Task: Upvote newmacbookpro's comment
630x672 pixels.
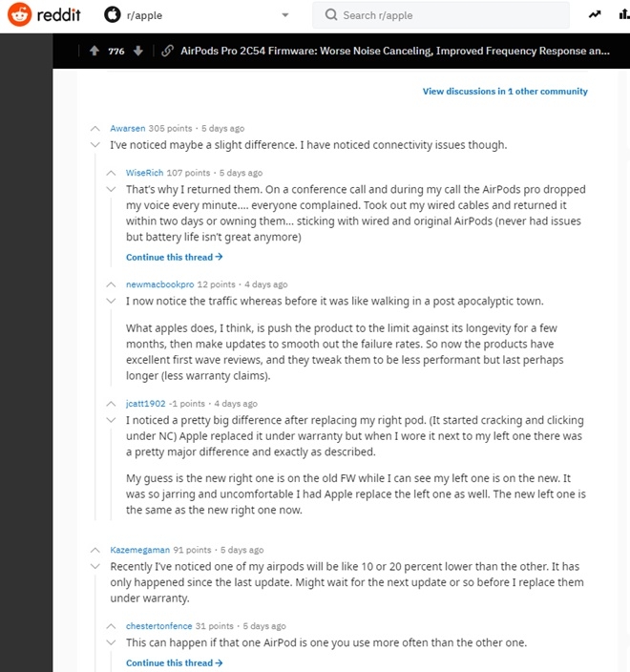Action: (x=111, y=284)
